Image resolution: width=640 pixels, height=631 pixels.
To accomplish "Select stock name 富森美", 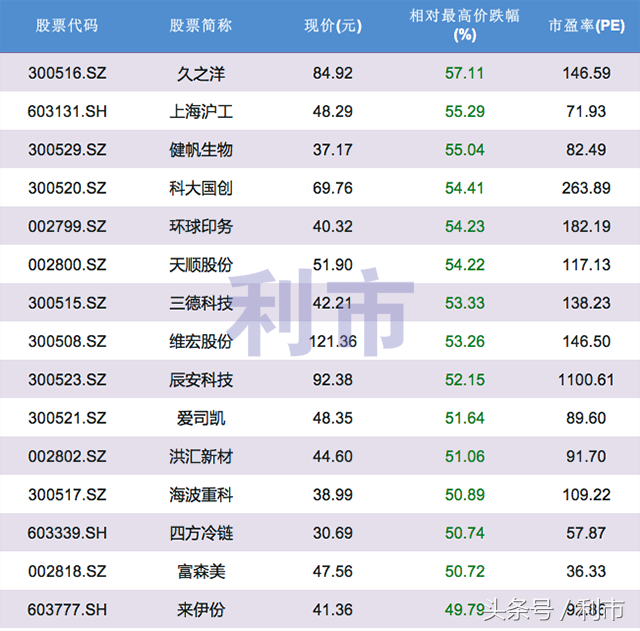I will click(200, 572).
